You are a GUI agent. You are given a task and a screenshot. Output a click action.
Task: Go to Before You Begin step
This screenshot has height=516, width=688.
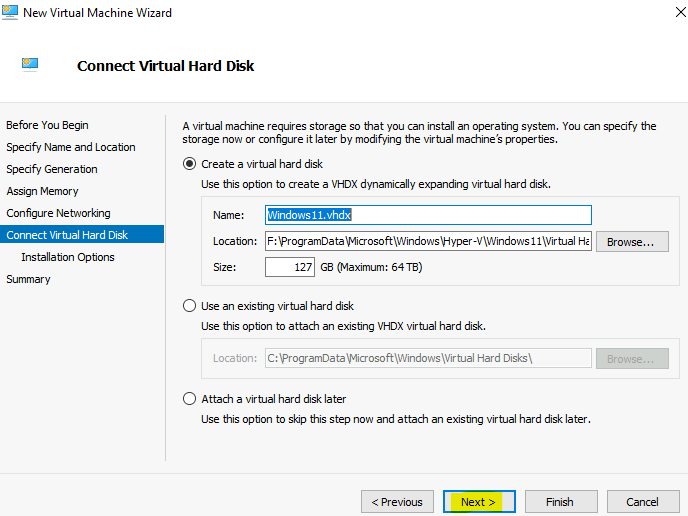[47, 125]
